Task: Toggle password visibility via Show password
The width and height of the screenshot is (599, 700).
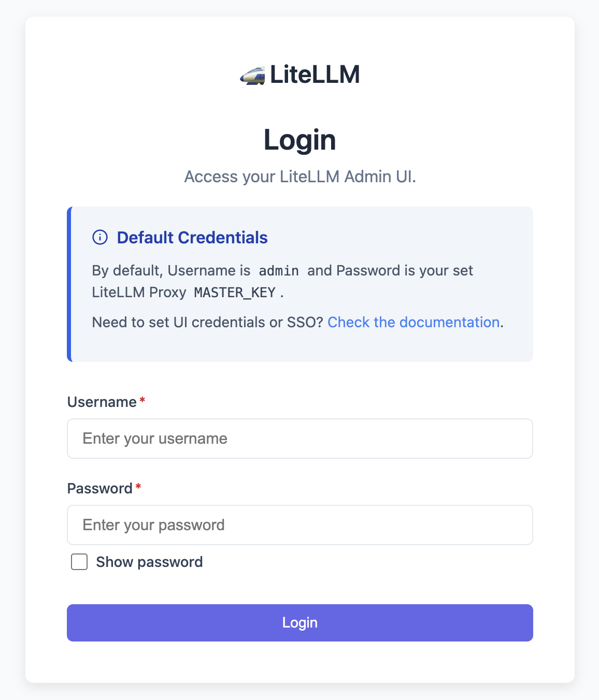Action: click(x=79, y=562)
